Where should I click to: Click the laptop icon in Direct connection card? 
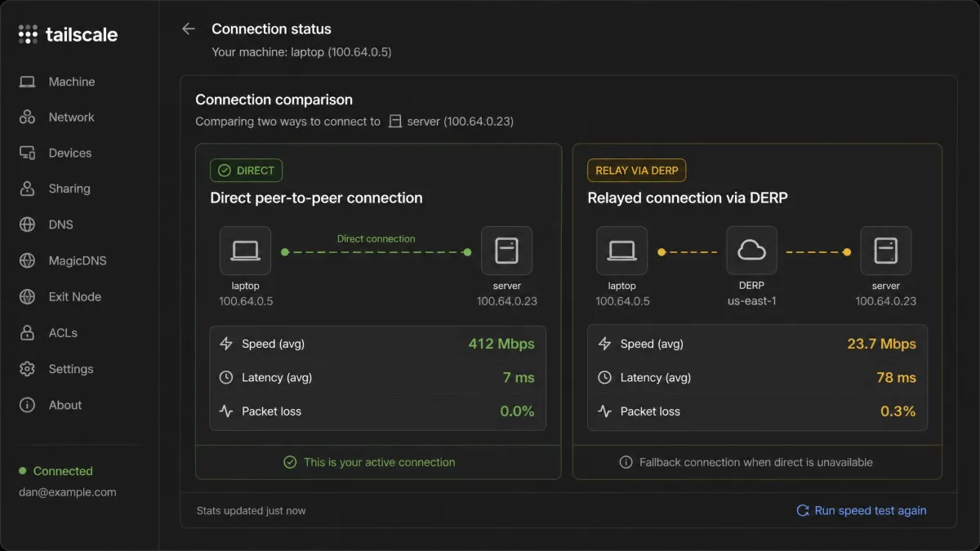click(x=245, y=251)
